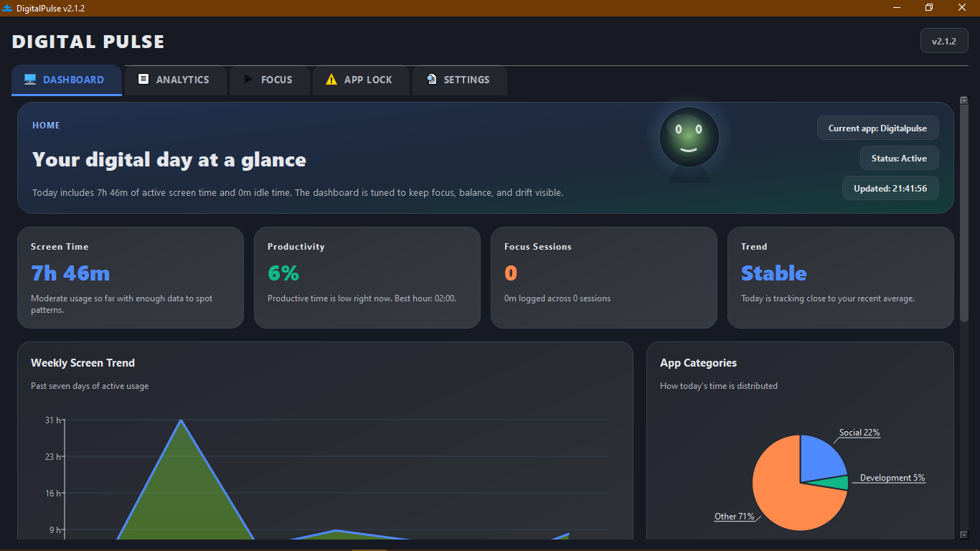Click the HOME breadcrumb label
This screenshot has width=980, height=551.
click(46, 126)
